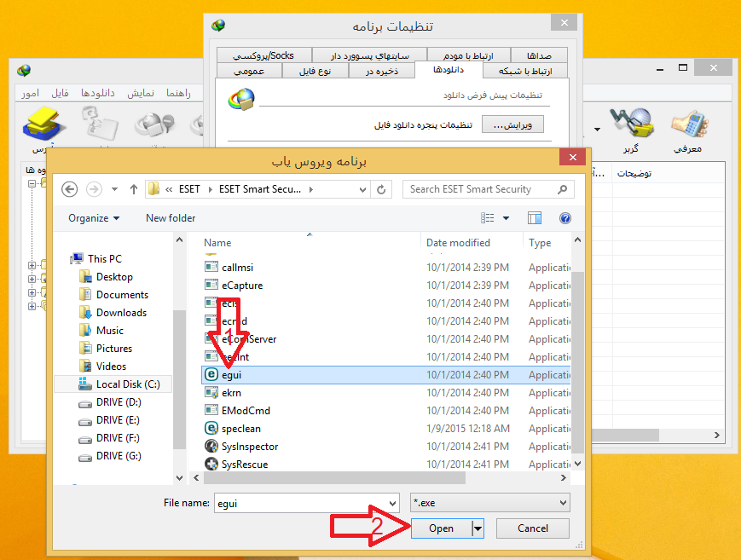741x560 pixels.
Task: Expand the File name dropdown arrow
Action: [x=392, y=503]
